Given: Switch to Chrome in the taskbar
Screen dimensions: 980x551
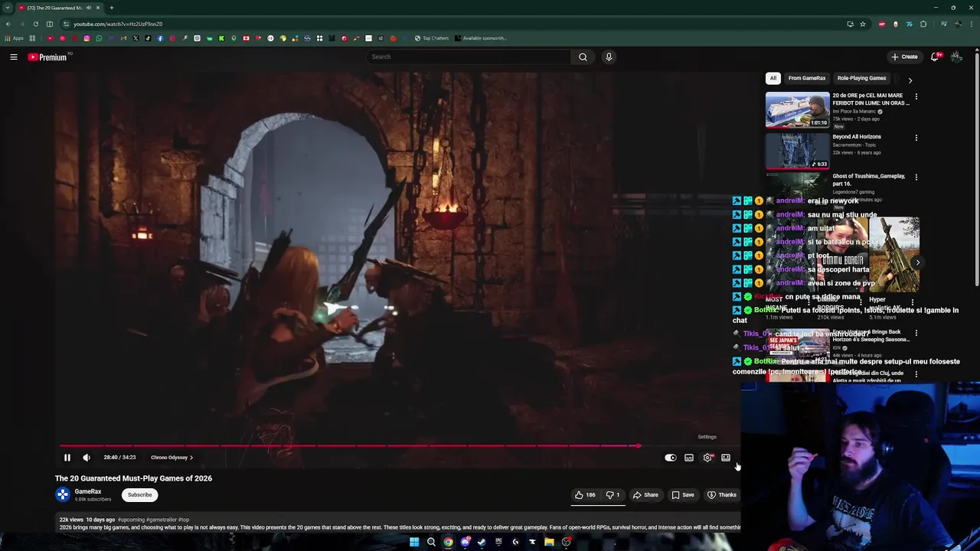Looking at the screenshot, I should pos(448,542).
